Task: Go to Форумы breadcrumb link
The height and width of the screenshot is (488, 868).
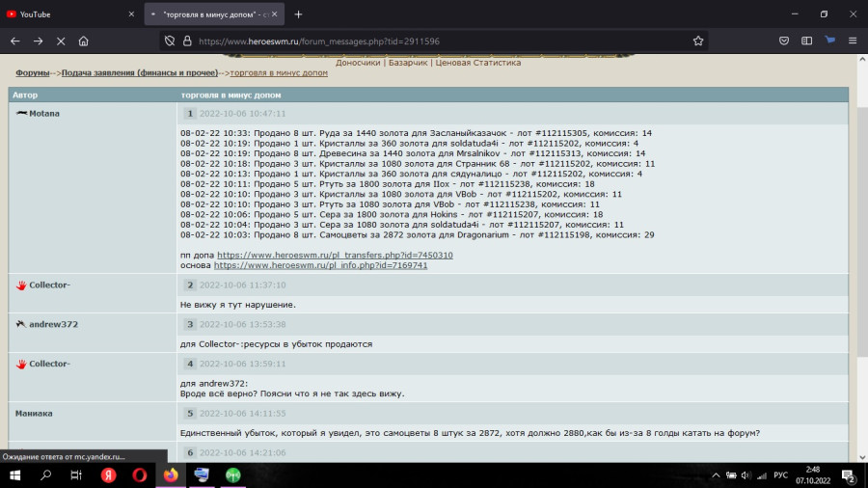Action: tap(33, 73)
